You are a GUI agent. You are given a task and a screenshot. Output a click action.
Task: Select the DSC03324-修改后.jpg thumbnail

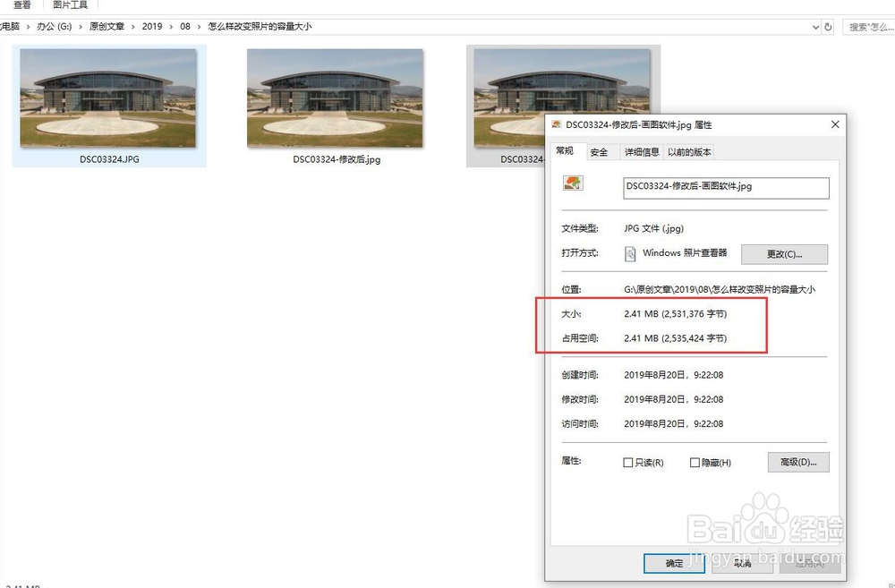(335, 98)
